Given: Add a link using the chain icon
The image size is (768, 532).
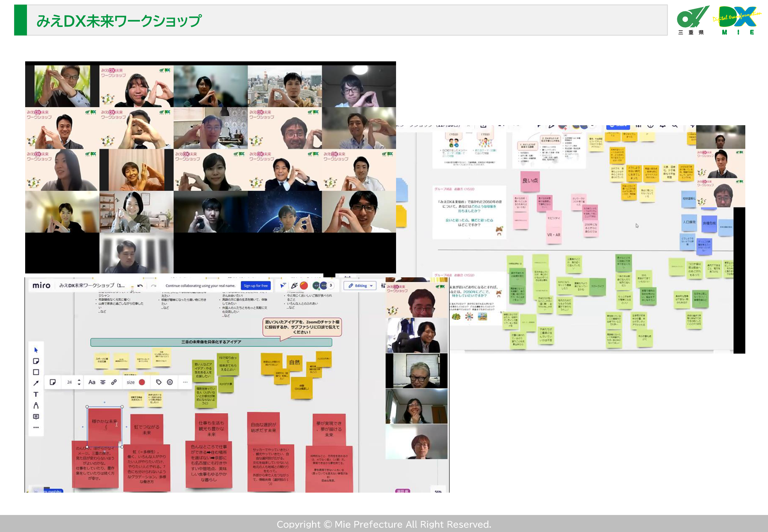Looking at the screenshot, I should pyautogui.click(x=114, y=382).
